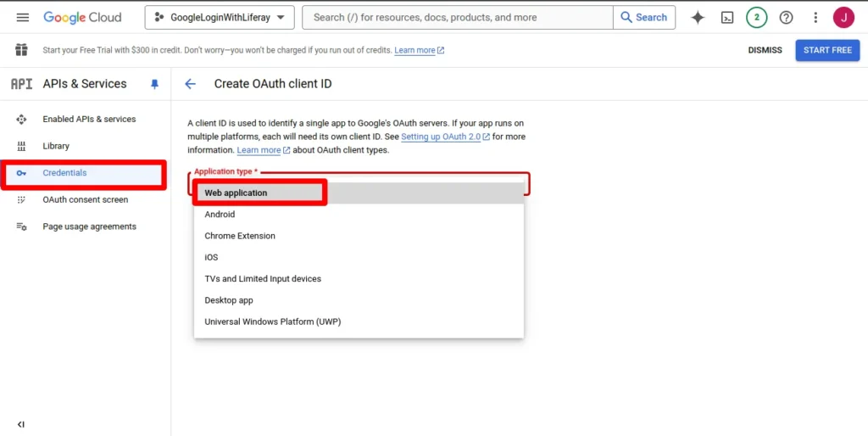Open the Setting up OAuth 2.0 link
The height and width of the screenshot is (436, 868).
441,137
